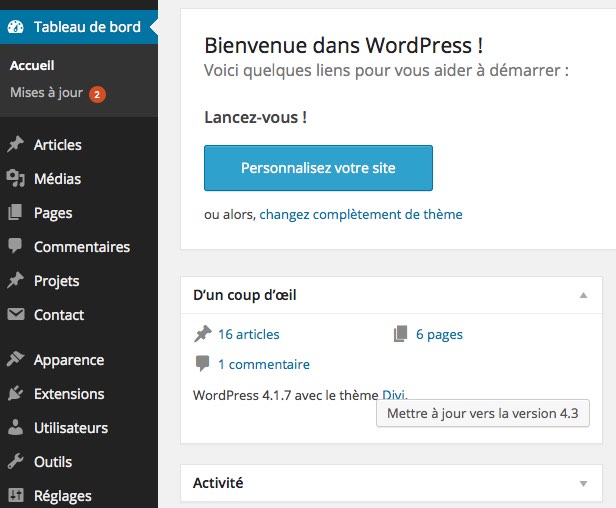Image resolution: width=616 pixels, height=508 pixels.
Task: Open the Pages sidebar menu
Action: pyautogui.click(x=79, y=213)
